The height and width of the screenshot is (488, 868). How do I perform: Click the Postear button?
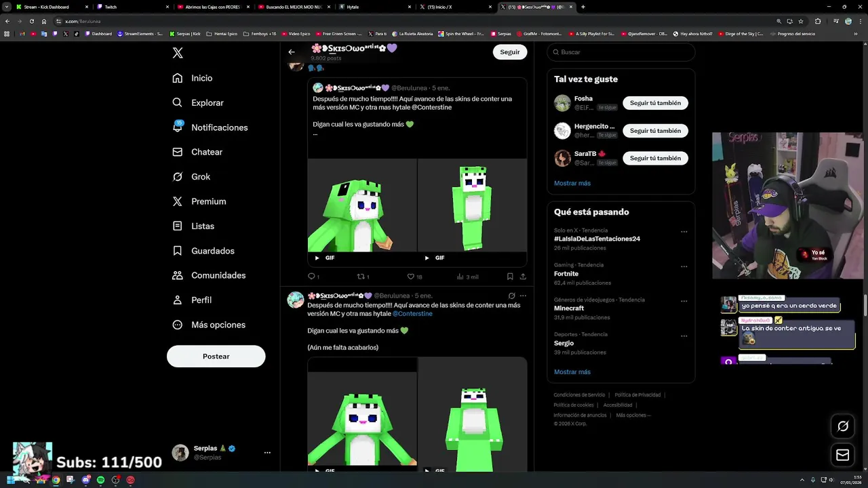pos(216,357)
